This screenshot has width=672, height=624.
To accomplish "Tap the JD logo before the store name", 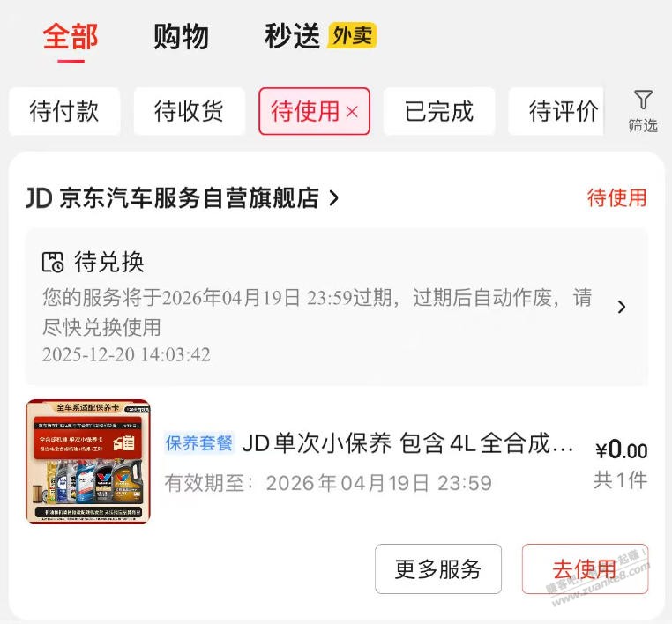I will pyautogui.click(x=39, y=198).
